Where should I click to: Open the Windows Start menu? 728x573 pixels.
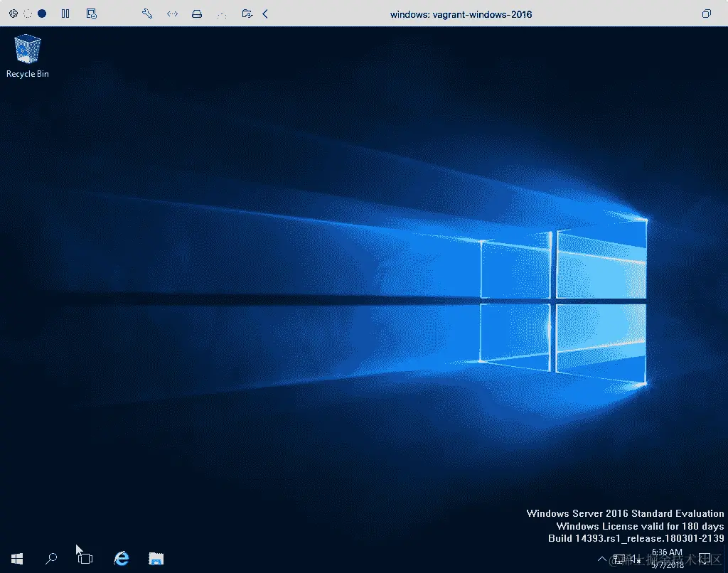pos(17,559)
